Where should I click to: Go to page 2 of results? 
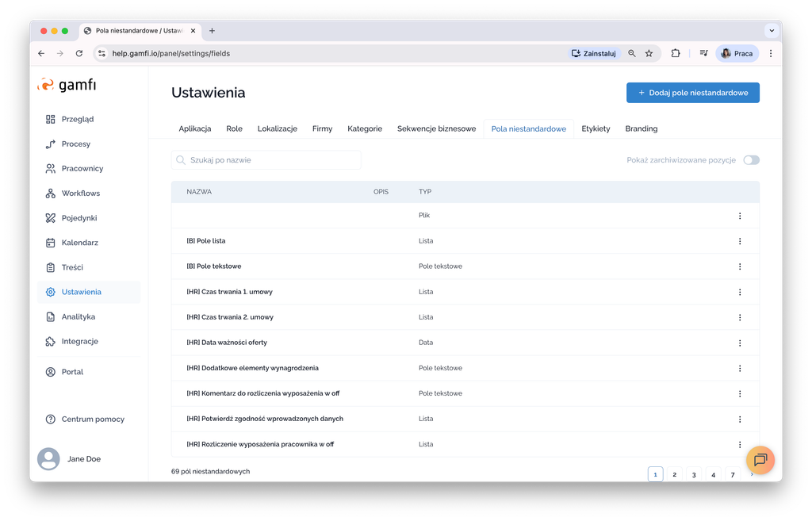(674, 474)
